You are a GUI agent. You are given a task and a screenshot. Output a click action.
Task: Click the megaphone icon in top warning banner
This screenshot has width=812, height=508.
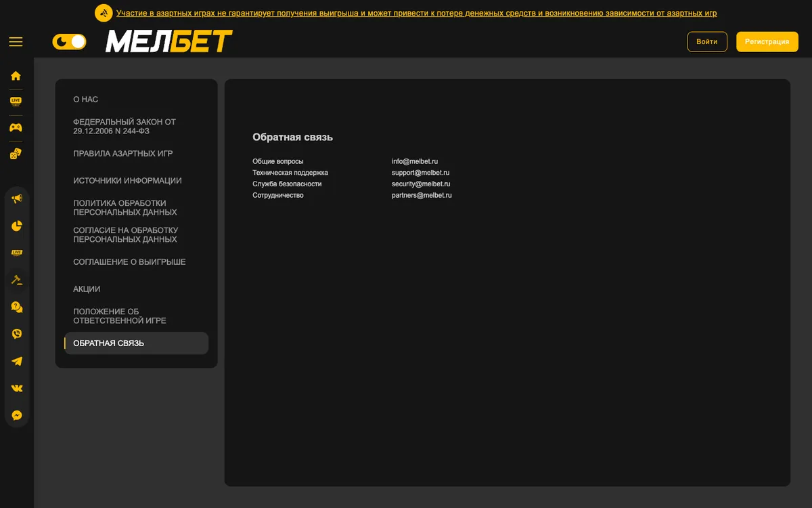coord(104,13)
